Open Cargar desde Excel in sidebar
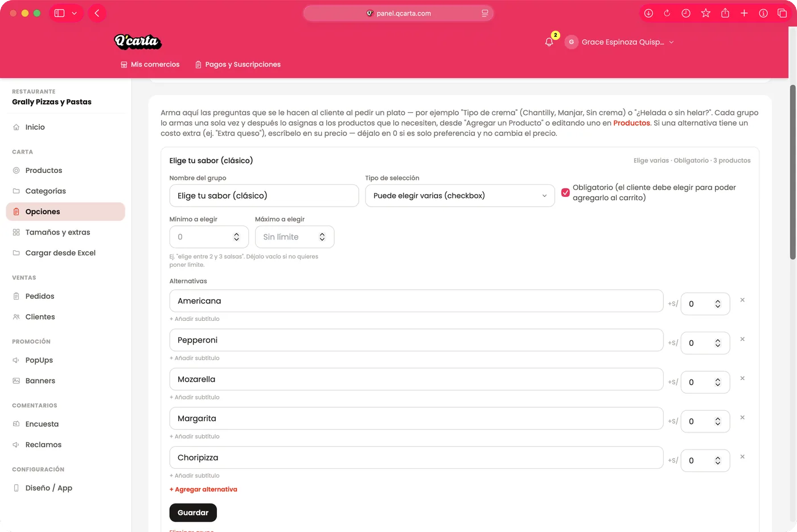Viewport: 797px width, 532px height. [x=65, y=253]
